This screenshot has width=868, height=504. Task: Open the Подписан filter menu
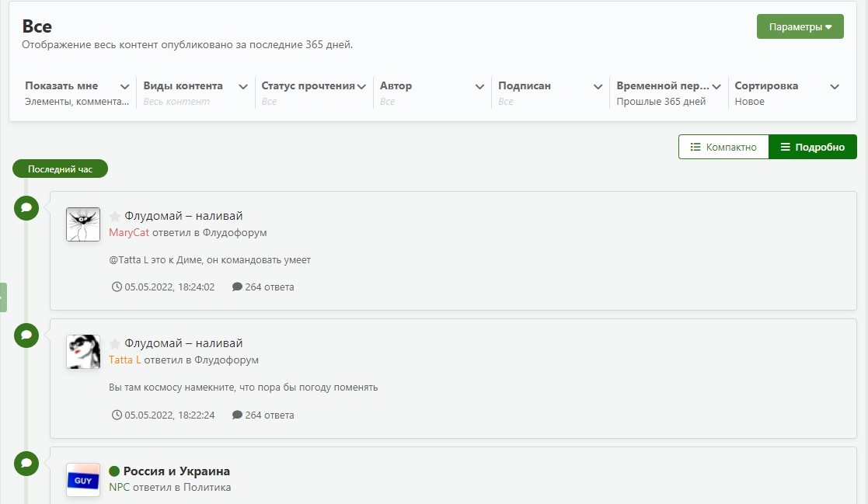coord(550,93)
